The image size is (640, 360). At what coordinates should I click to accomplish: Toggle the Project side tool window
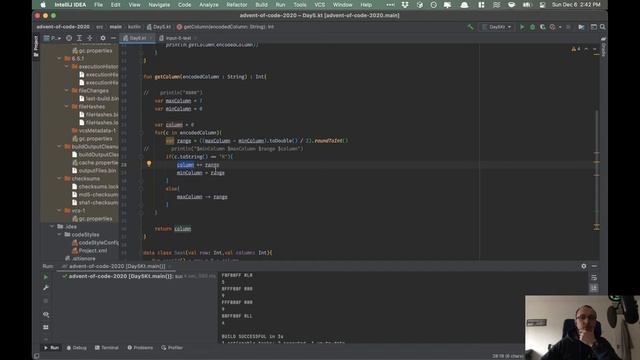click(36, 46)
